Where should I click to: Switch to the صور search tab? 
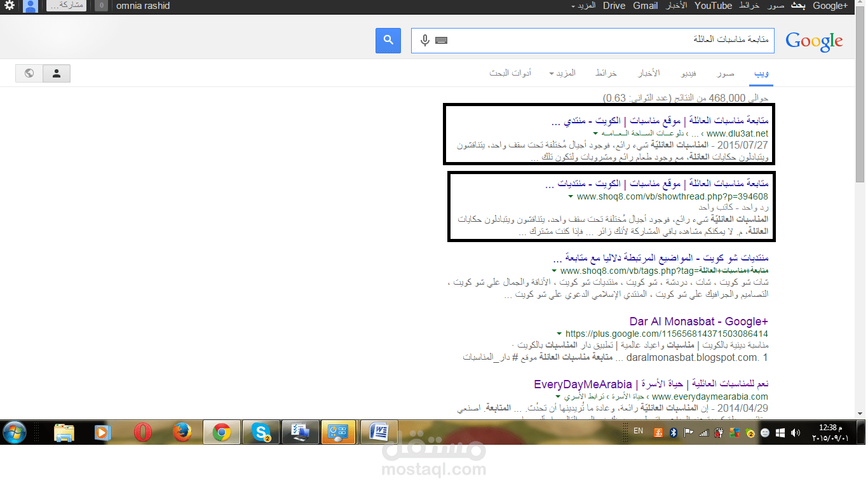(726, 73)
